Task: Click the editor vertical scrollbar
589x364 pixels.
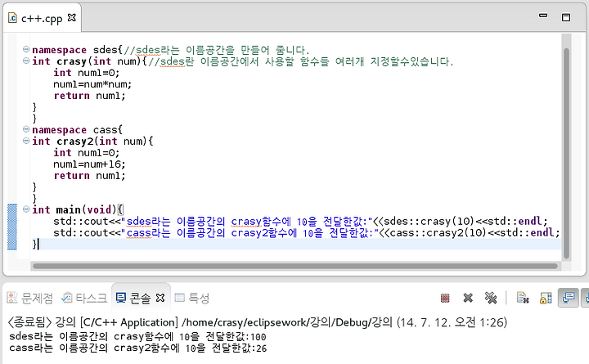Action: coord(566,153)
